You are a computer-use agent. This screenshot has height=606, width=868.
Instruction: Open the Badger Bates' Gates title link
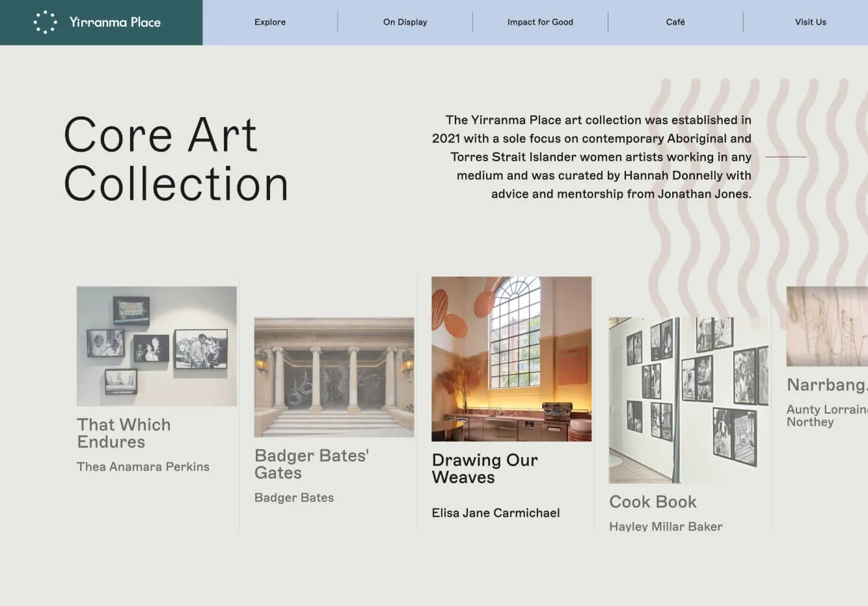coord(312,464)
